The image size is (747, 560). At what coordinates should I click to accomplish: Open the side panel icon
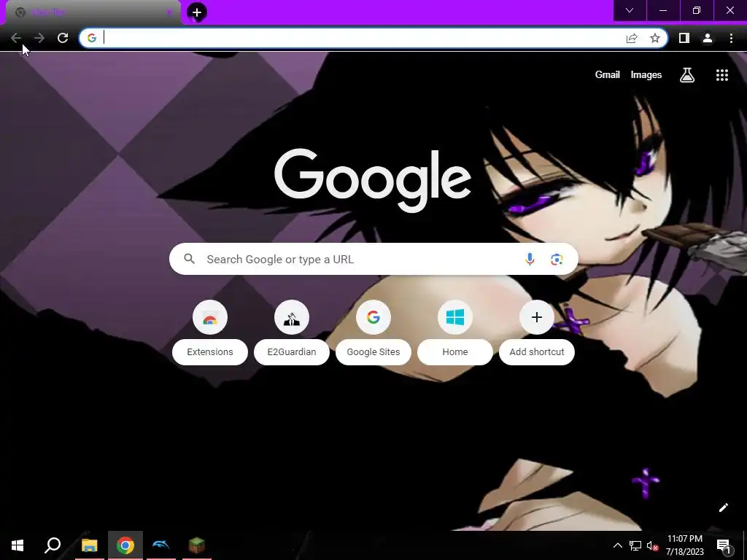click(684, 38)
